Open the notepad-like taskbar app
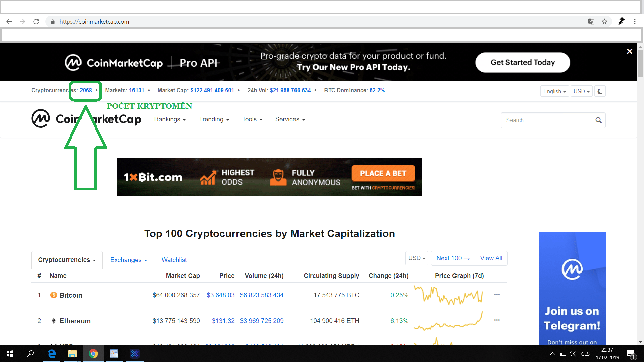Screen dimensions: 644x362 click(x=114, y=354)
